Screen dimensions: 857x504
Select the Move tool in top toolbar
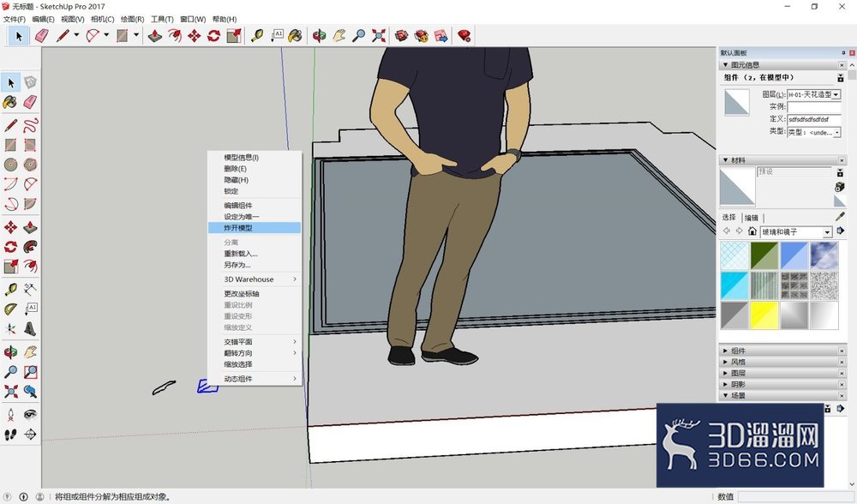click(194, 36)
